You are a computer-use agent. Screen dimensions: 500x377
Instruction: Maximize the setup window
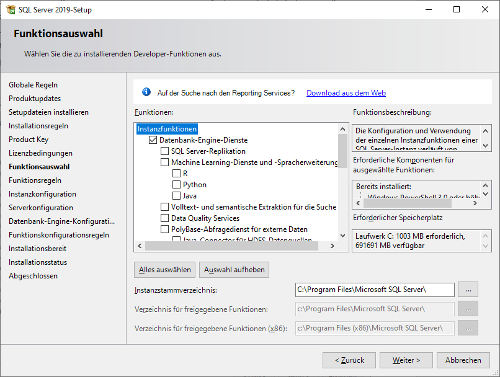(457, 9)
